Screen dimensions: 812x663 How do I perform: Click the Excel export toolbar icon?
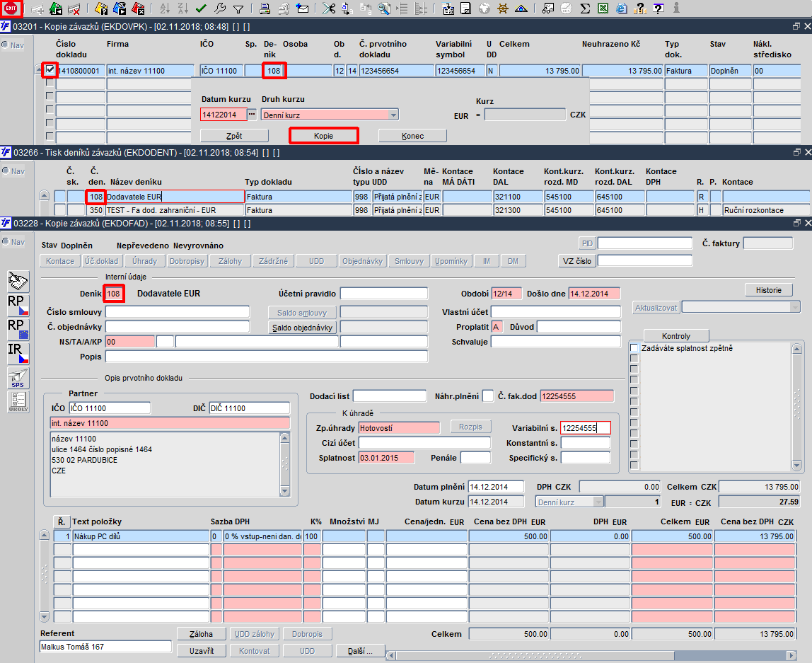pos(603,8)
